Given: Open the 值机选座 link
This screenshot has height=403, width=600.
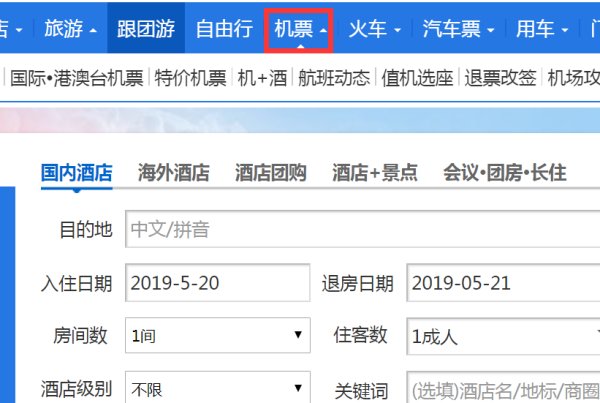Looking at the screenshot, I should [417, 78].
